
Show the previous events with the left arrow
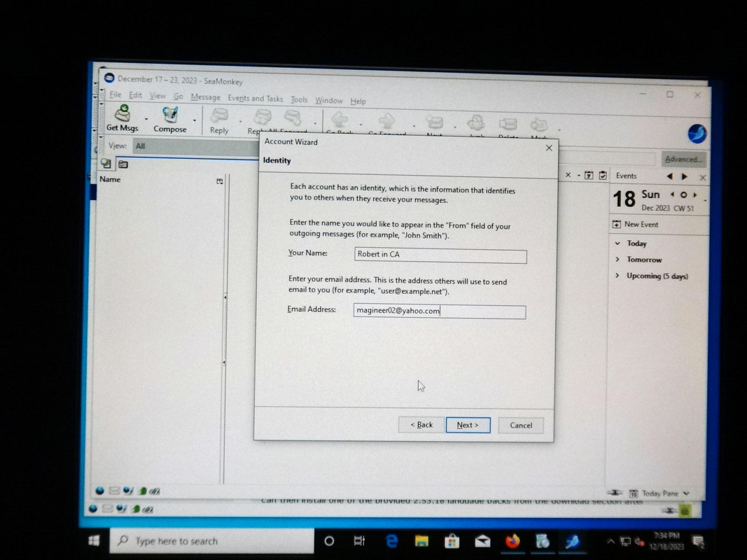[x=670, y=176]
